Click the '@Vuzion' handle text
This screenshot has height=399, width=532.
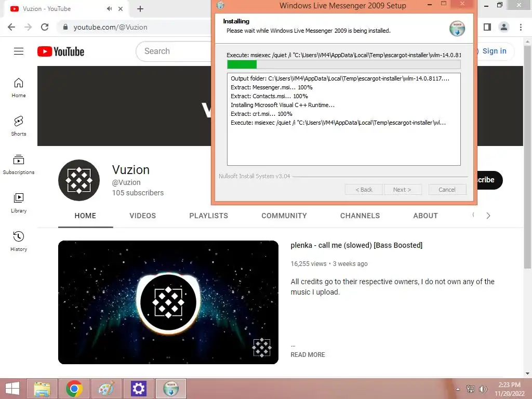tap(126, 182)
